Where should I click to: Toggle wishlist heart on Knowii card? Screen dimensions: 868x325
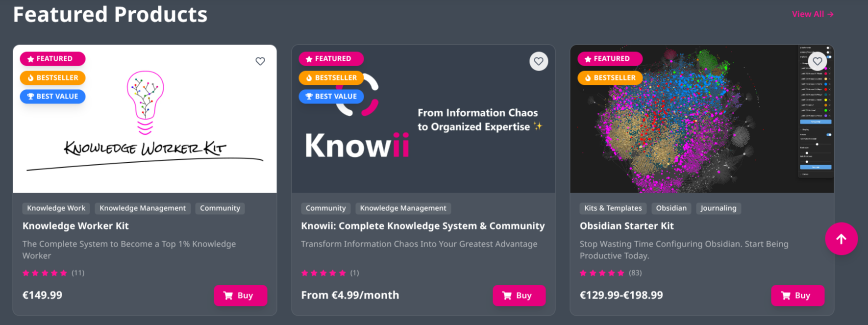coord(539,61)
